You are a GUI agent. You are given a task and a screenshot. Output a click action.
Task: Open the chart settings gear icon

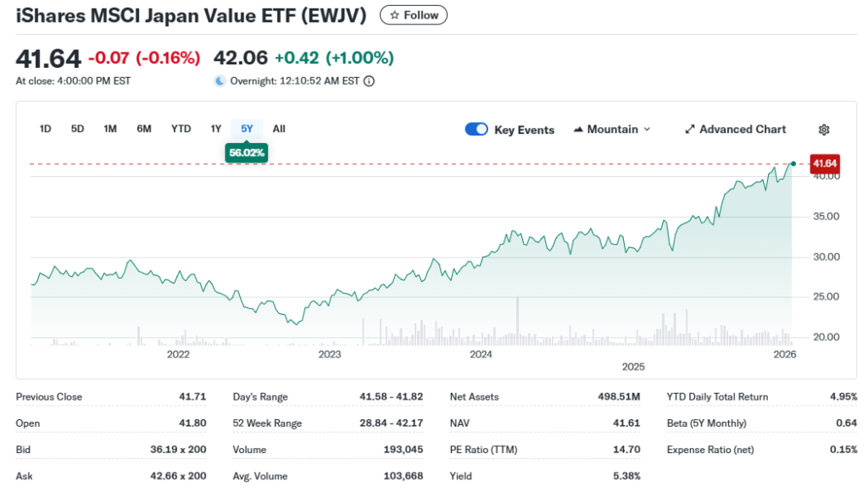pyautogui.click(x=823, y=129)
